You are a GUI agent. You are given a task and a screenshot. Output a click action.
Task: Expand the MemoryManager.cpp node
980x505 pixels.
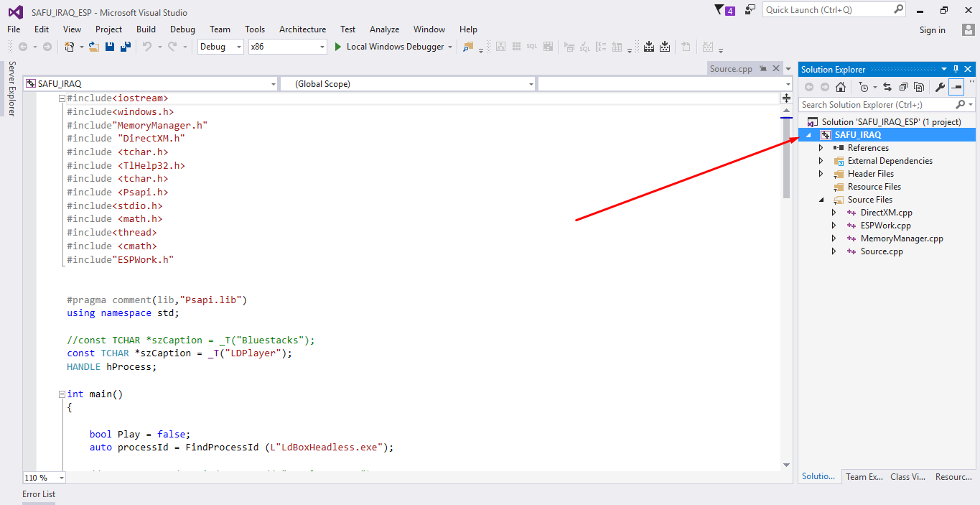pyautogui.click(x=834, y=238)
